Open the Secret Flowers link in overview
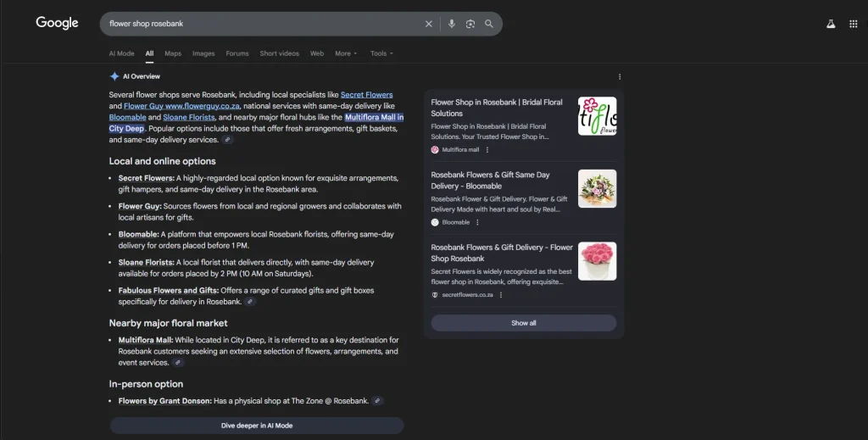This screenshot has width=868, height=440. (x=366, y=95)
